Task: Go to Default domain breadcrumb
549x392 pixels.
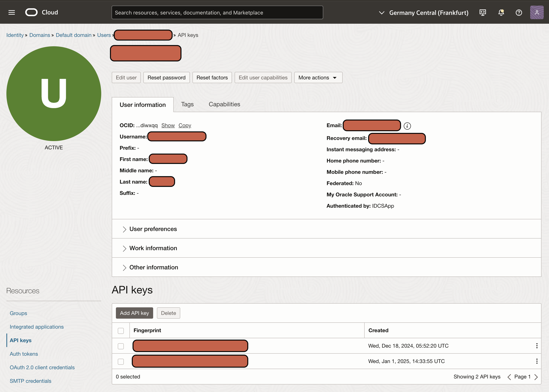Action: pyautogui.click(x=73, y=35)
